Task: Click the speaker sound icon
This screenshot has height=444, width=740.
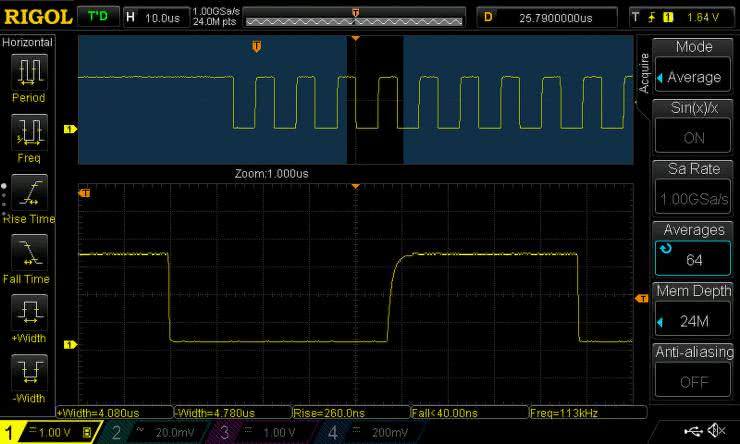Action: 717,431
